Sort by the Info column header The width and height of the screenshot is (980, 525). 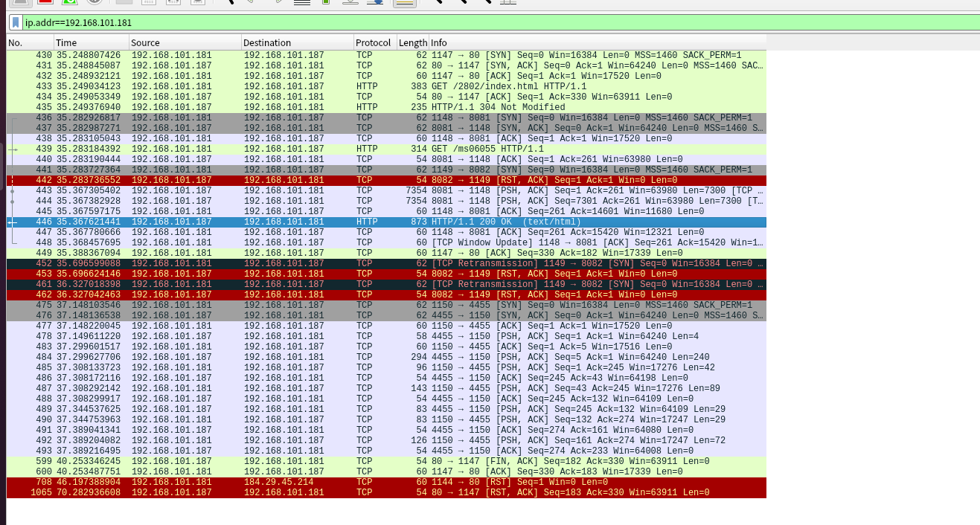[x=598, y=42]
